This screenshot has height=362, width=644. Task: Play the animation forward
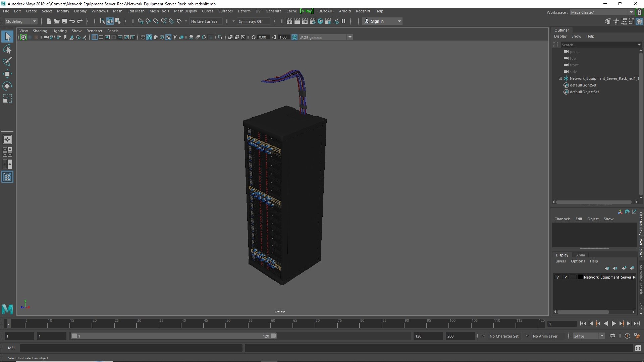click(613, 323)
